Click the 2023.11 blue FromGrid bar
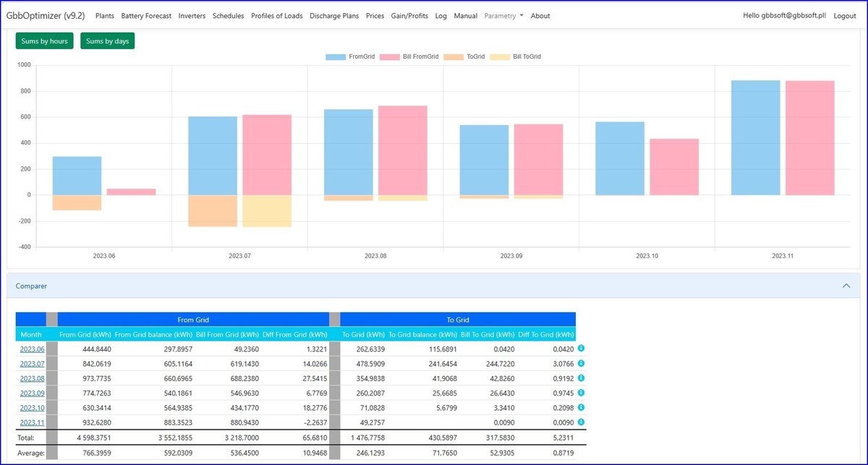The width and height of the screenshot is (868, 465). click(755, 137)
